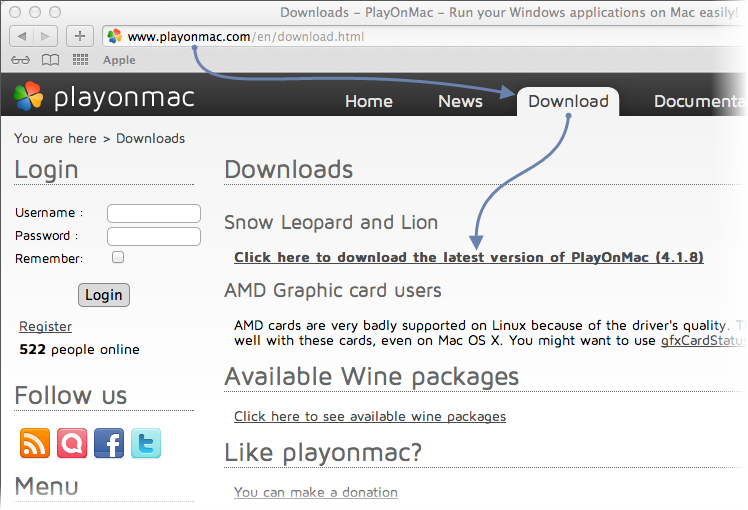Enable the Remember checkbox
The width and height of the screenshot is (748, 510).
tap(118, 258)
